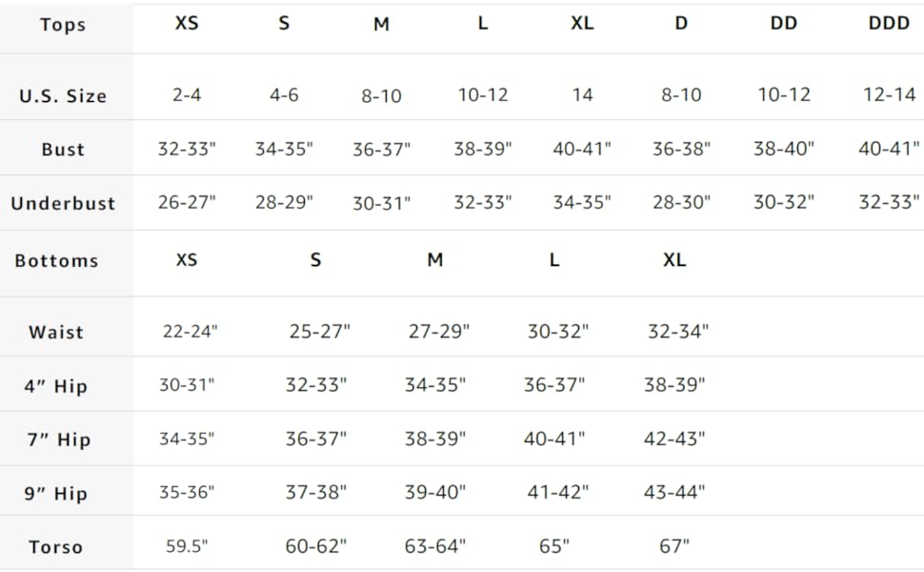
Task: Click the 4" Hip row label
Action: [56, 386]
